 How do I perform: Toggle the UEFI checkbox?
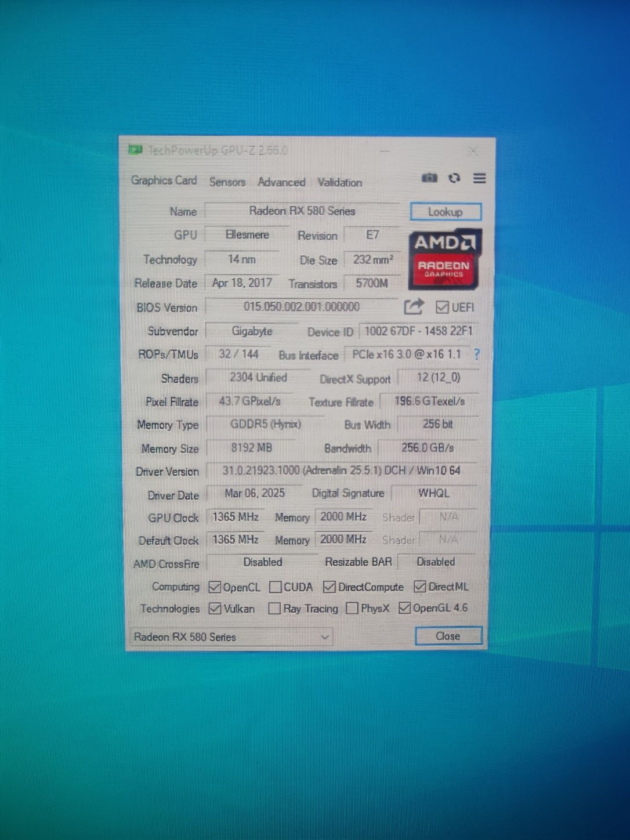(x=442, y=307)
